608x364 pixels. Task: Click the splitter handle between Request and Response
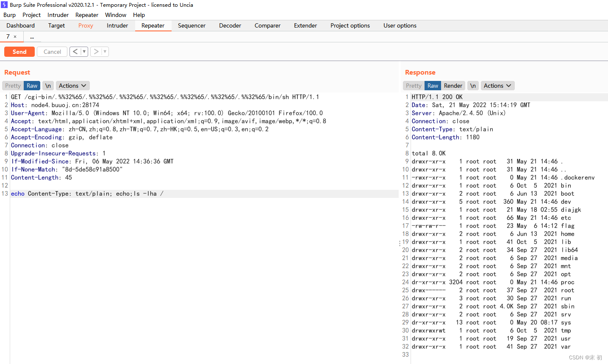coord(400,244)
